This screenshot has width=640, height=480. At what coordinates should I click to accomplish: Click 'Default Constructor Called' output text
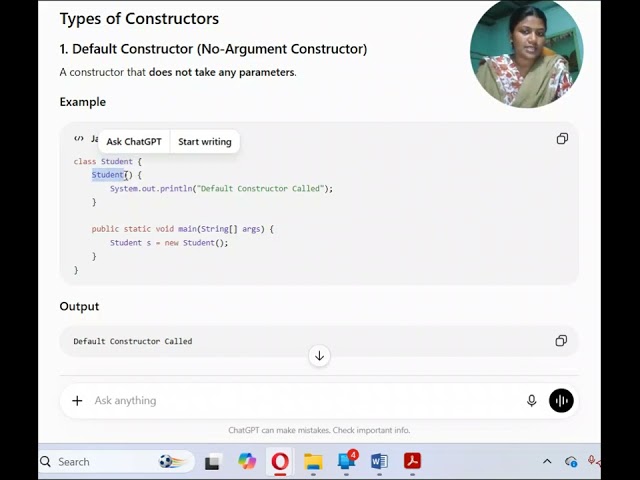click(133, 341)
